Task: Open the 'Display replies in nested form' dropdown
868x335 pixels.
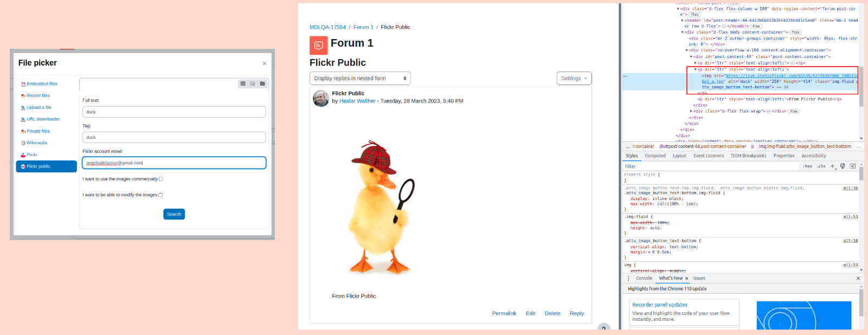Action: coord(360,79)
